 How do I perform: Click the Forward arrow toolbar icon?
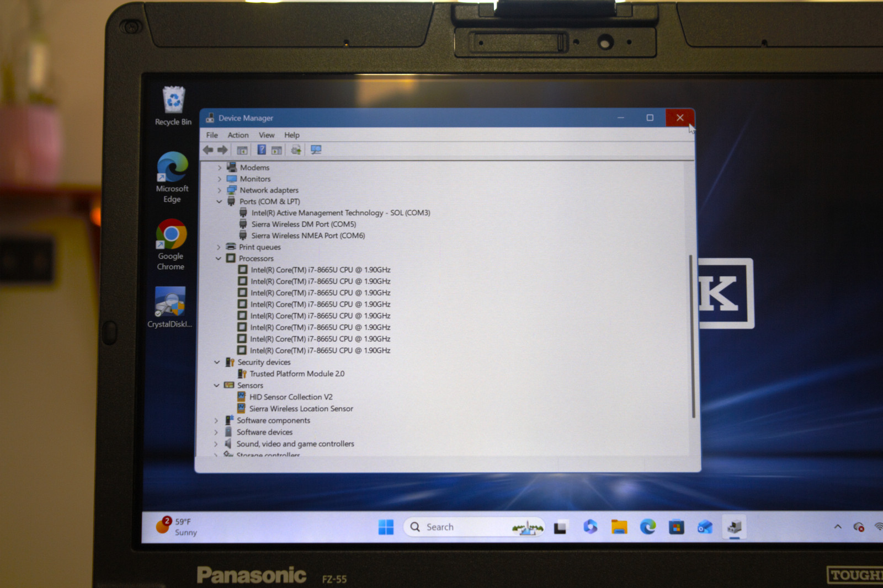(222, 150)
